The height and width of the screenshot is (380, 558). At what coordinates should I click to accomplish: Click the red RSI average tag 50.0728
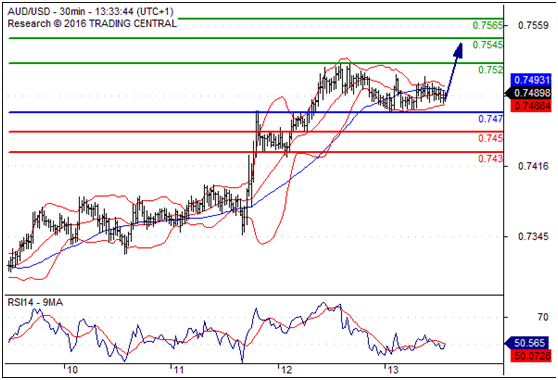[531, 355]
